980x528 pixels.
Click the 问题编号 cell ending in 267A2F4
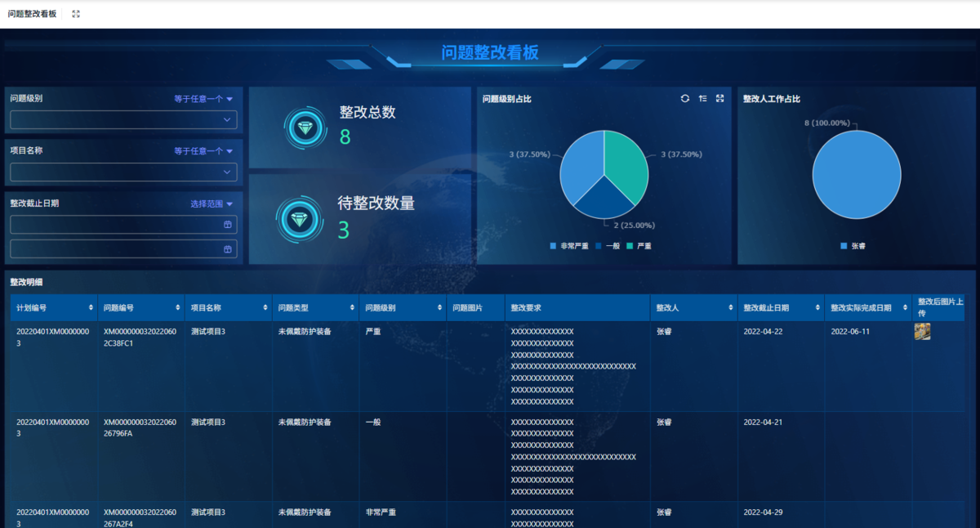click(140, 517)
